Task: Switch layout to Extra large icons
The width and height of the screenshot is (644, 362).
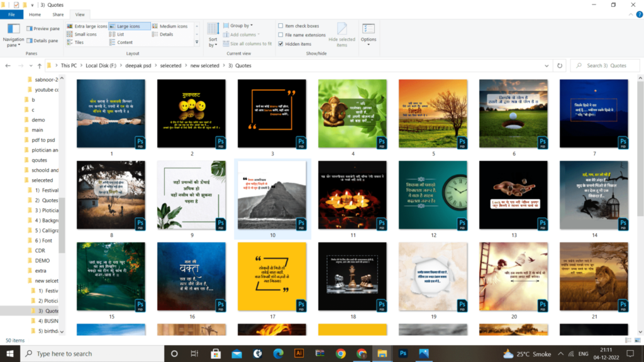Action: click(x=87, y=26)
